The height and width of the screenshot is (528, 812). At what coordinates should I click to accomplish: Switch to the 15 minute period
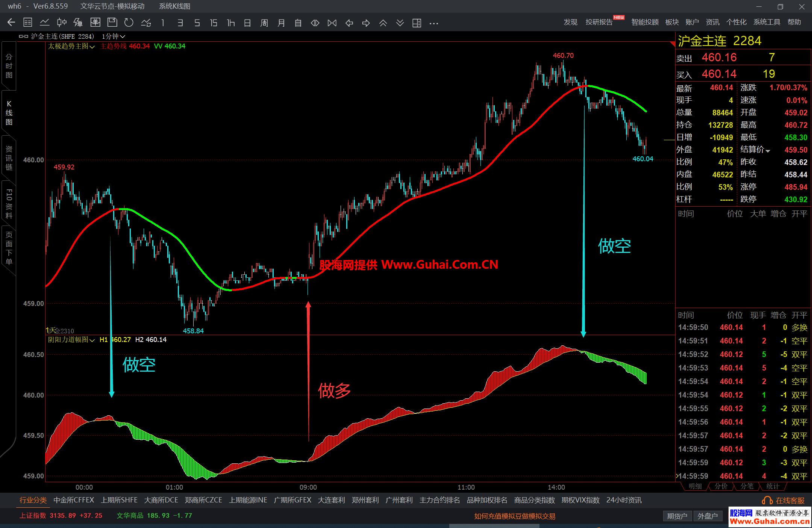click(214, 23)
